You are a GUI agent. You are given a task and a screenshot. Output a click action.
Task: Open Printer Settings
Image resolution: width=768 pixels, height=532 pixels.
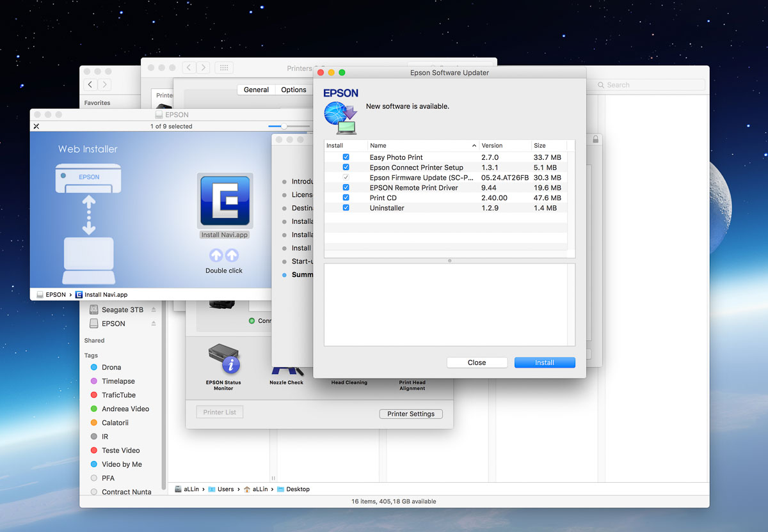coord(410,414)
